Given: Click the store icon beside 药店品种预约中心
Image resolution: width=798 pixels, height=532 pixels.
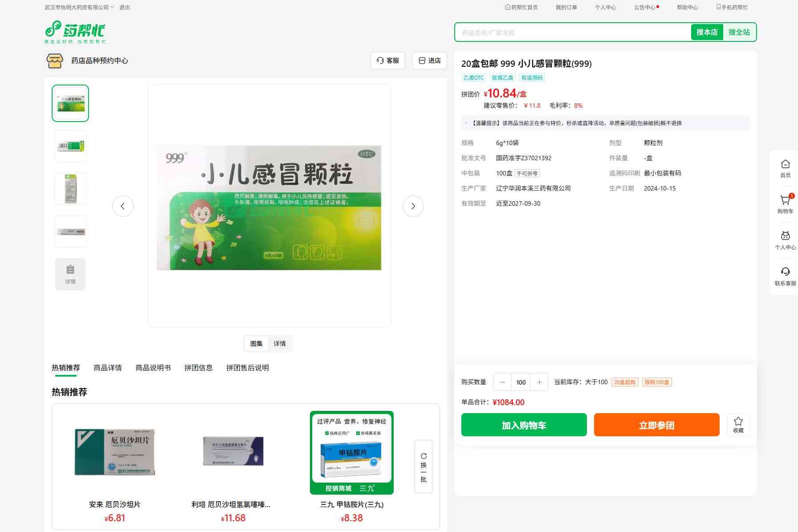Looking at the screenshot, I should 55,61.
